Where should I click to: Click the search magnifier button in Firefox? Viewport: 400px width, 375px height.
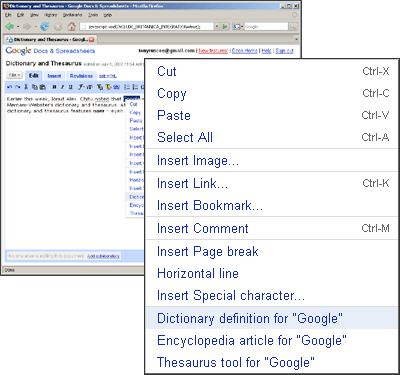[293, 26]
